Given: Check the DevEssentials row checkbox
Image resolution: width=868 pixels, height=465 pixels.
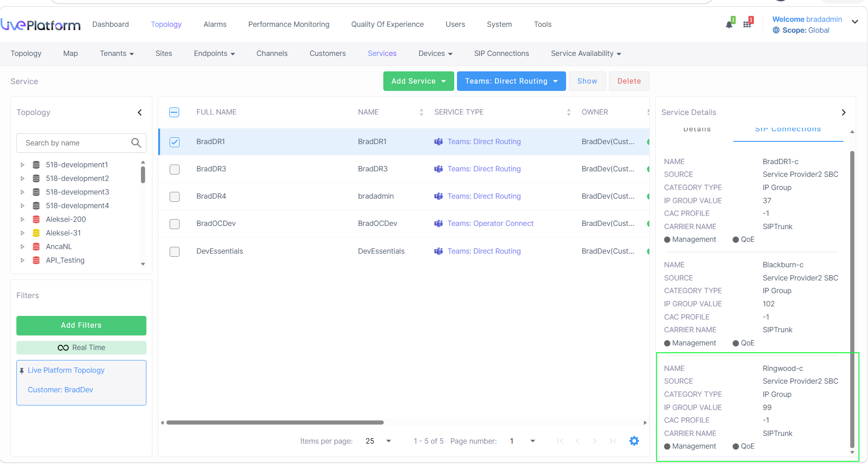Looking at the screenshot, I should point(175,252).
